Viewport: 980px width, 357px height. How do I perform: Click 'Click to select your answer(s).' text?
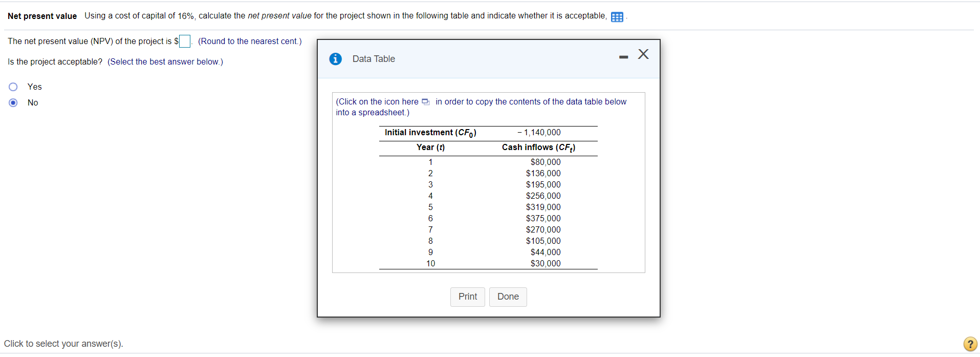pos(63,344)
